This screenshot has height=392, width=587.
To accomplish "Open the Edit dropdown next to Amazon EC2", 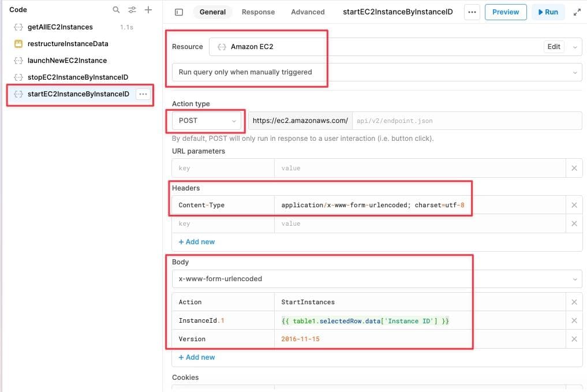I will (x=555, y=47).
